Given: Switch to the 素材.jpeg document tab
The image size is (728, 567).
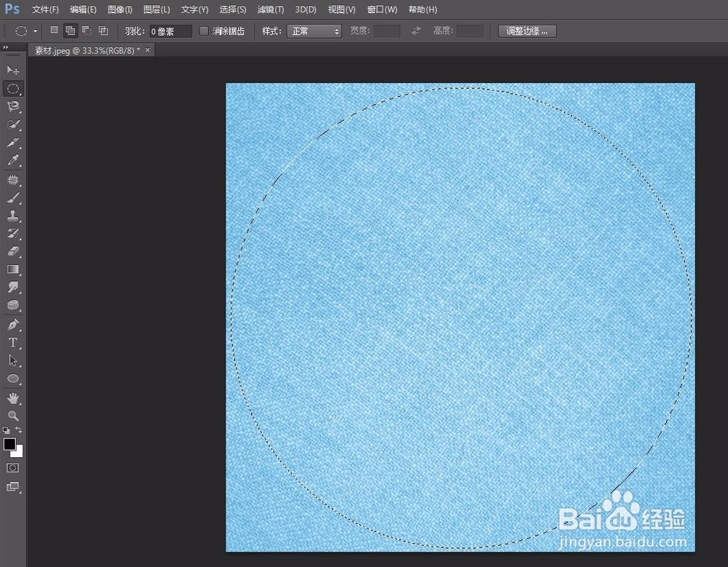Looking at the screenshot, I should (87, 50).
